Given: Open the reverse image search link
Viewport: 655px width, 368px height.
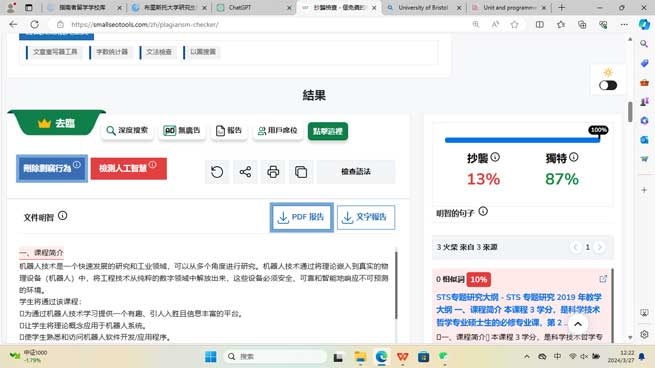Looking at the screenshot, I should (x=203, y=52).
